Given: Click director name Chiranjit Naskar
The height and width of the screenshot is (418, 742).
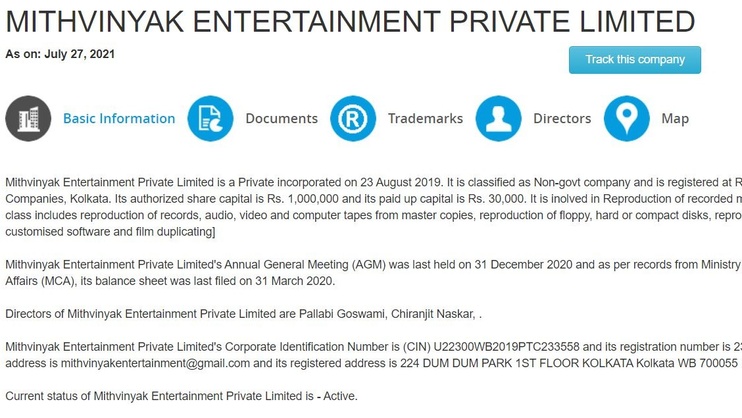Looking at the screenshot, I should (432, 314).
